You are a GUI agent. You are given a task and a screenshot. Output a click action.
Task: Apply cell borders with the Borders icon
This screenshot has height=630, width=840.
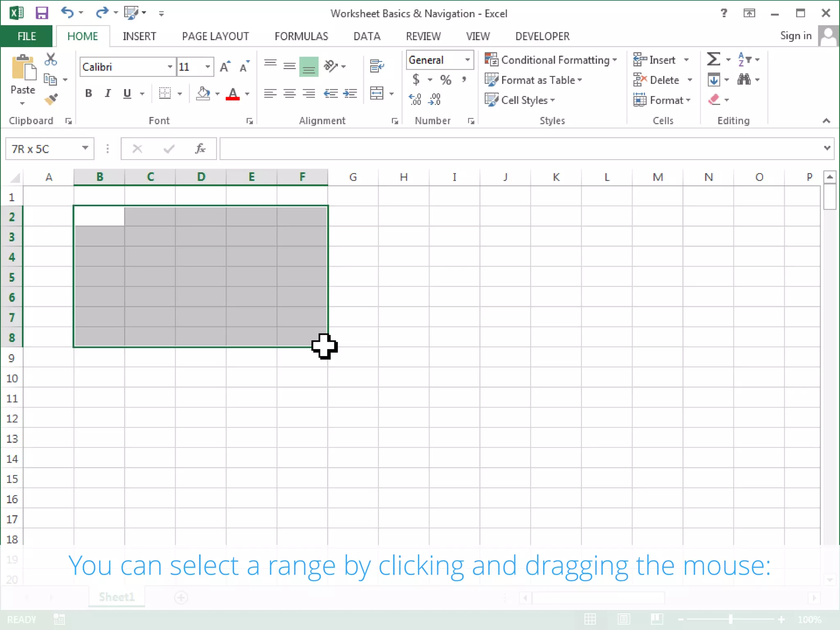165,94
